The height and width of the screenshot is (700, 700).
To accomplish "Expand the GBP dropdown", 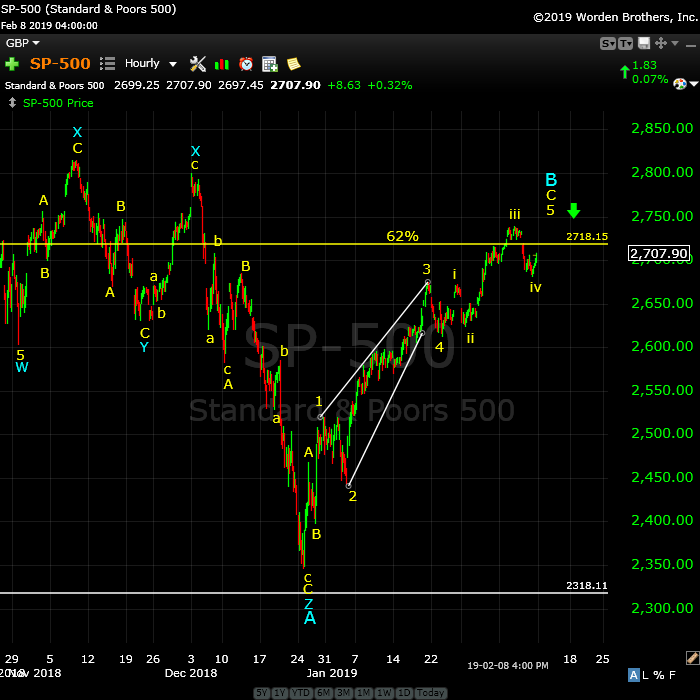I will (x=22, y=43).
